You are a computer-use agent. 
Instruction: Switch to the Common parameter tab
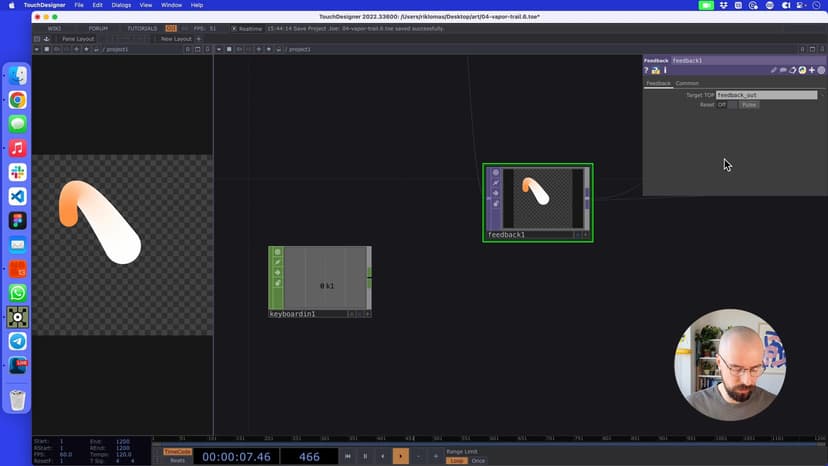687,84
